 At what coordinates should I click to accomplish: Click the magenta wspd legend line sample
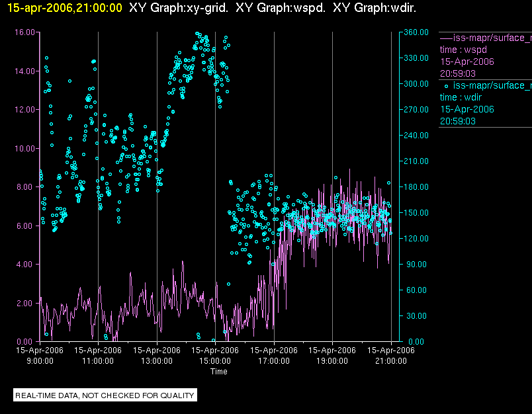(x=446, y=38)
